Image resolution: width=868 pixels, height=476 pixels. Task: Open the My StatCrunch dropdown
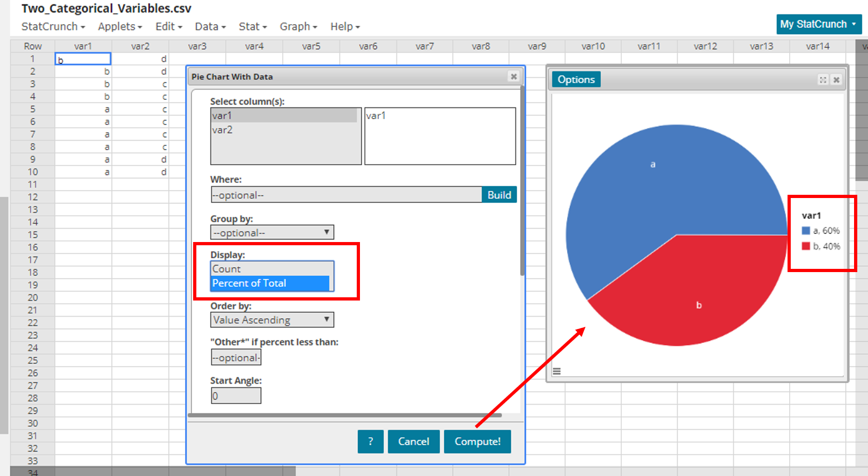(818, 24)
